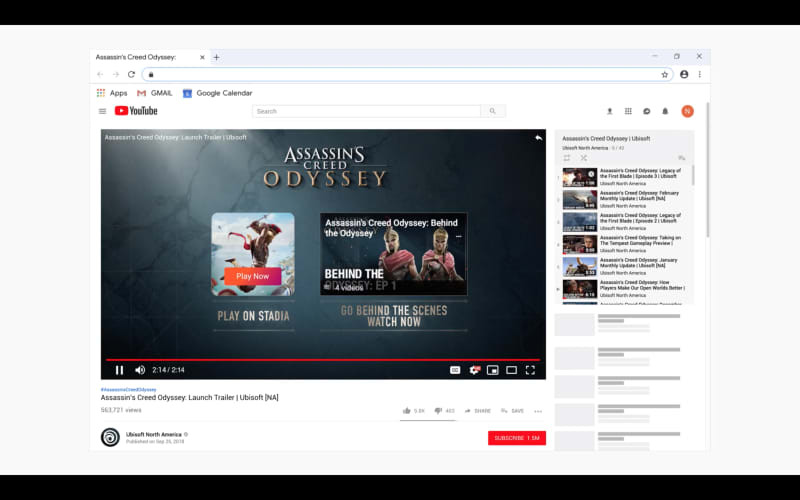The height and width of the screenshot is (500, 800).
Task: Bookmark this page with the star
Action: (x=664, y=74)
